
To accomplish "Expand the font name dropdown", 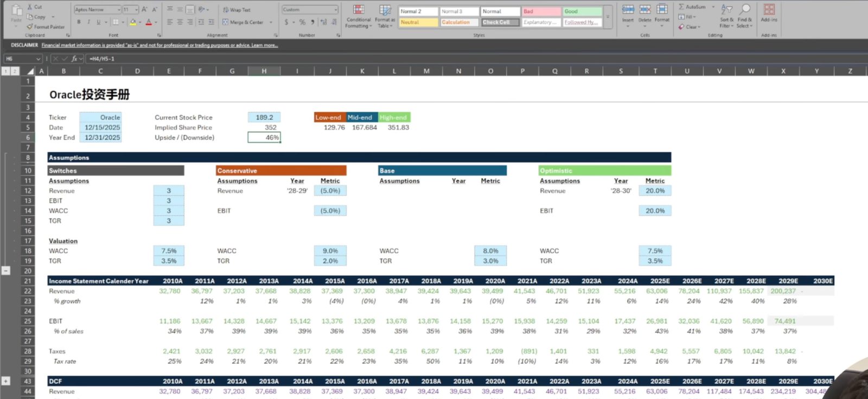I will 119,10.
